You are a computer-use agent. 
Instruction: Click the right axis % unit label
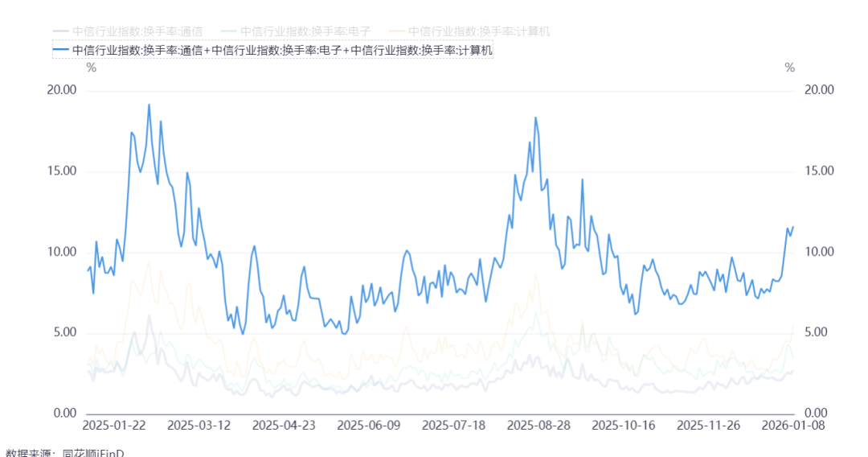790,68
